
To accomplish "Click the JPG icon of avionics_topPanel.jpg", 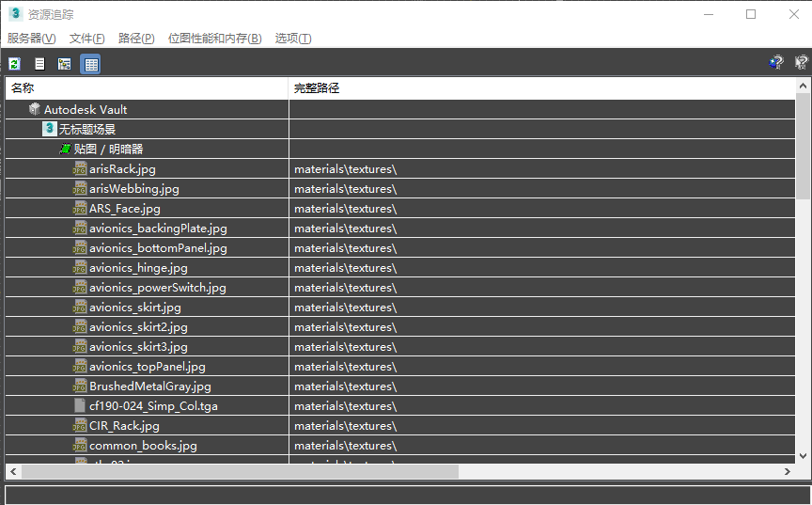I will pos(80,366).
